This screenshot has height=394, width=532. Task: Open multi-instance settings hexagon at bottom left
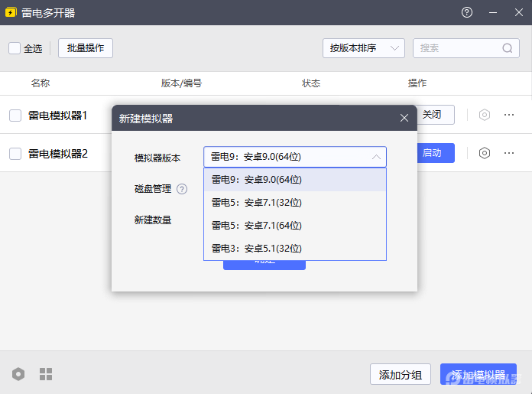18,374
